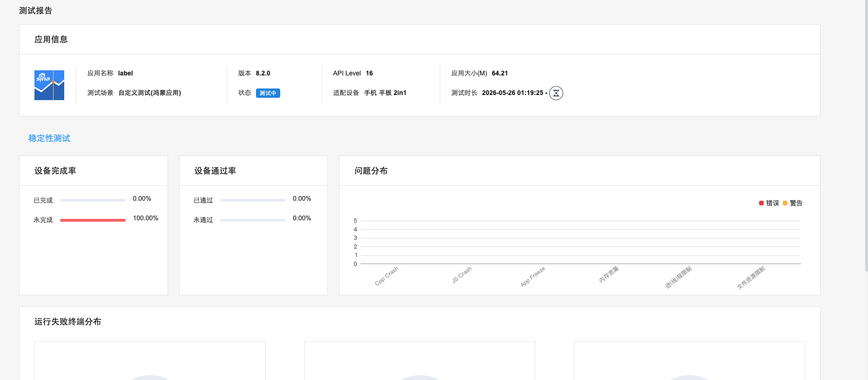Image resolution: width=868 pixels, height=380 pixels.
Task: Toggle the 警告 yellow legend marker
Action: point(785,203)
